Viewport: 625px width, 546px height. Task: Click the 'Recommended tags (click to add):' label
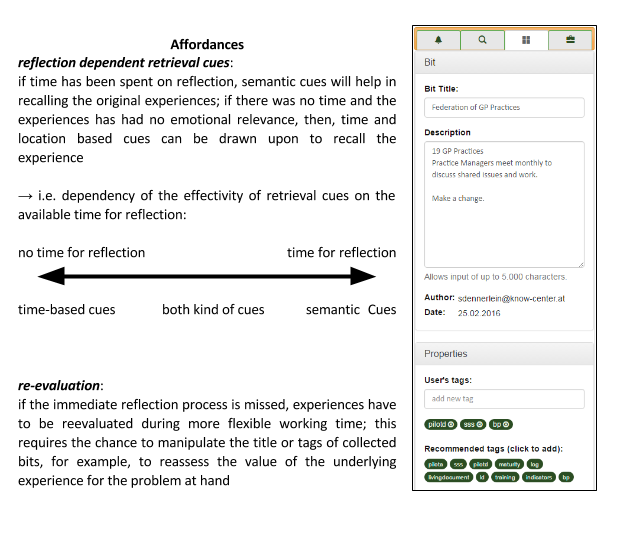[493, 449]
